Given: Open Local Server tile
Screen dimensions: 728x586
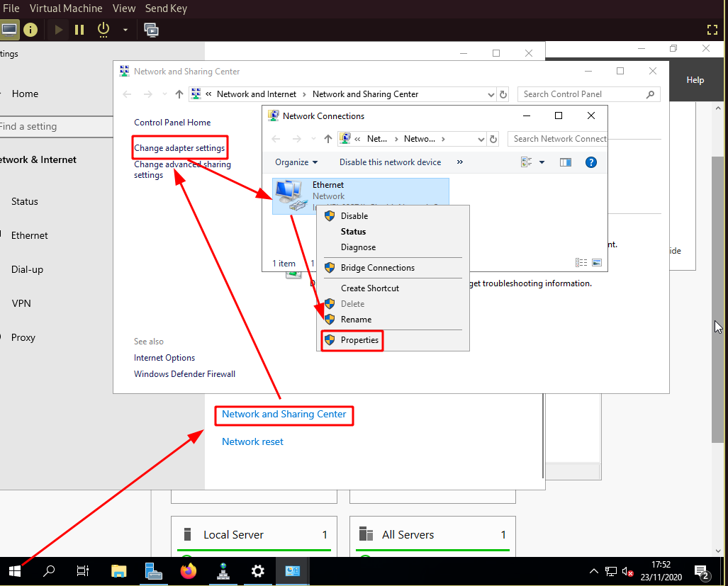Looking at the screenshot, I should pyautogui.click(x=254, y=535).
